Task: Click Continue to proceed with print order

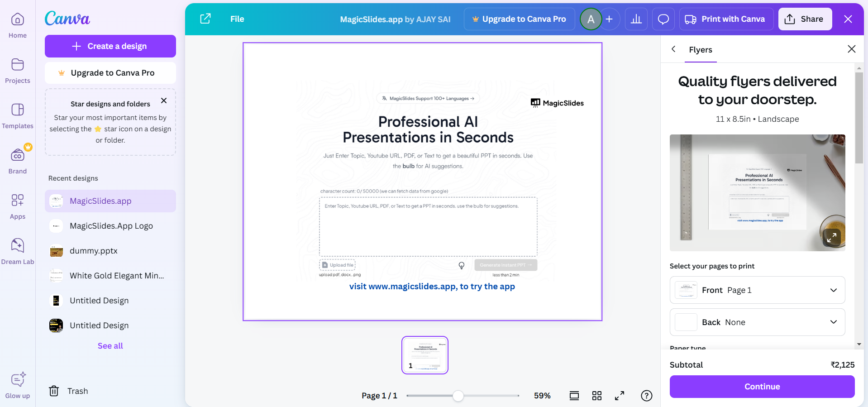Action: click(762, 387)
